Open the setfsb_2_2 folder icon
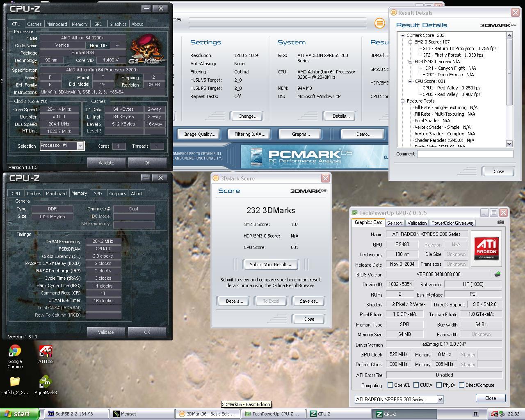 coord(15,386)
